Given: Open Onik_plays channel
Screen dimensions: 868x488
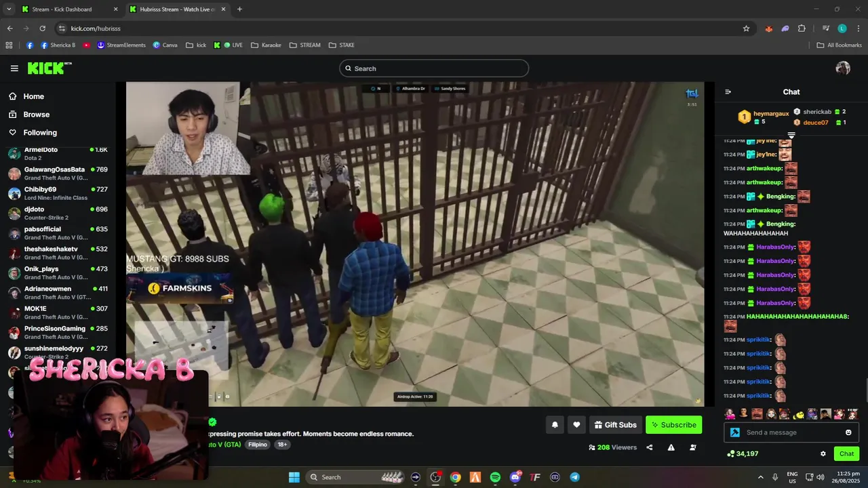Looking at the screenshot, I should pos(58,272).
